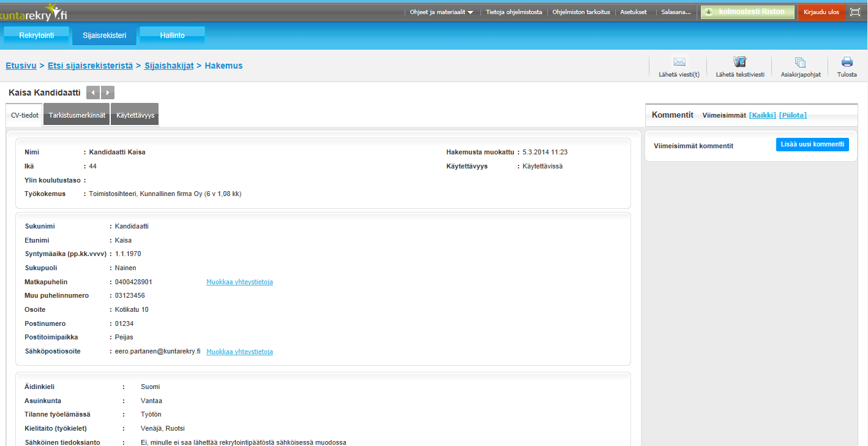The height and width of the screenshot is (446, 868).
Task: Switch to Tarkistusmerkinnät tab
Action: pyautogui.click(x=77, y=115)
